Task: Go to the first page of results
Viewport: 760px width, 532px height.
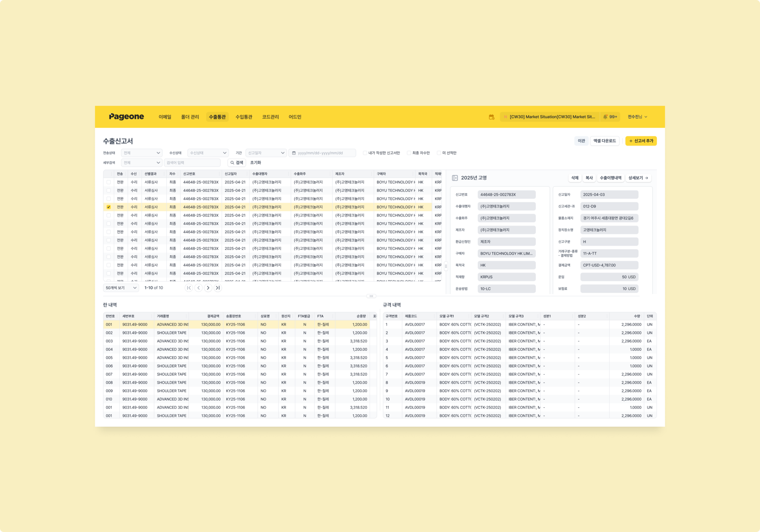Action: pyautogui.click(x=189, y=288)
